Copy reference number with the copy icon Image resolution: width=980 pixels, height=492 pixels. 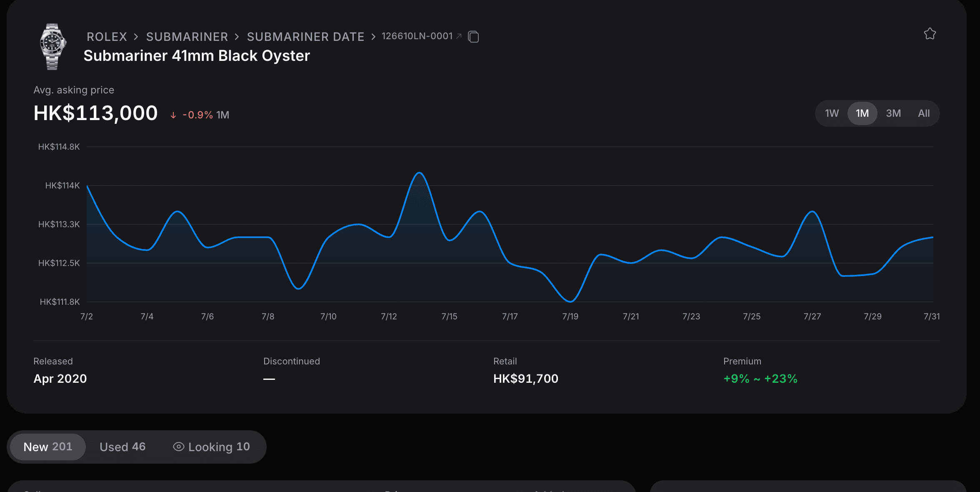tap(473, 37)
